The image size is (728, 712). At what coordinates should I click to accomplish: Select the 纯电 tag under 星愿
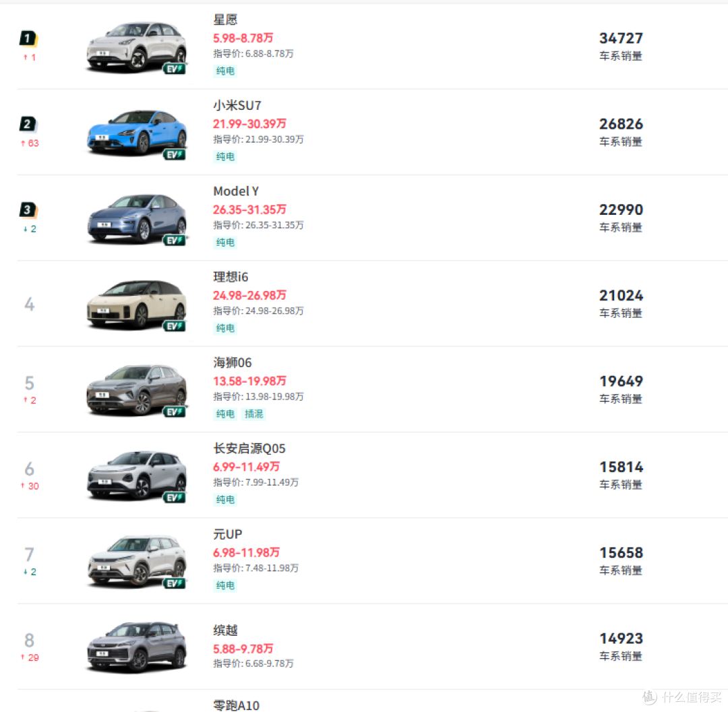point(225,71)
